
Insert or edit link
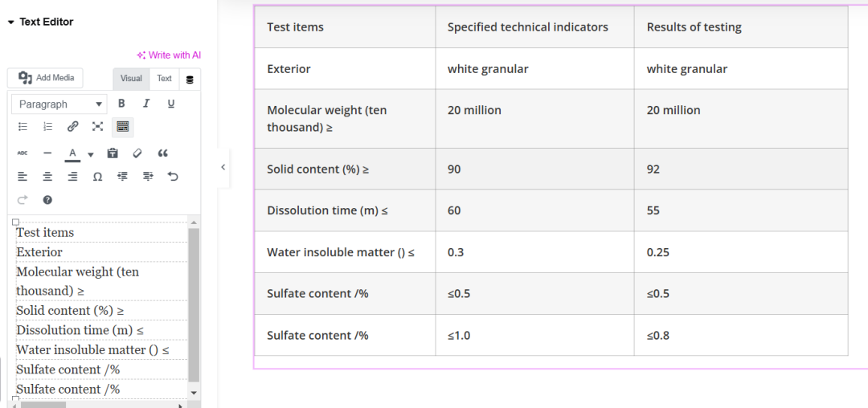[72, 127]
